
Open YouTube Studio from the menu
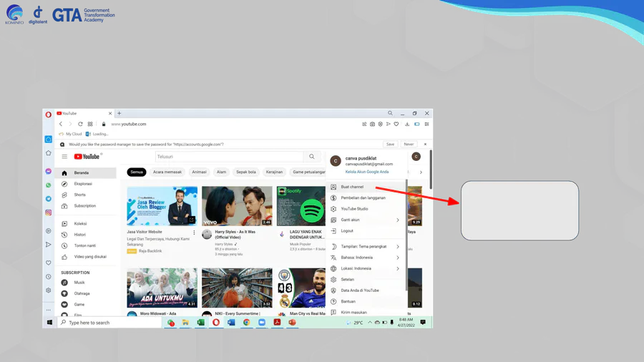354,209
